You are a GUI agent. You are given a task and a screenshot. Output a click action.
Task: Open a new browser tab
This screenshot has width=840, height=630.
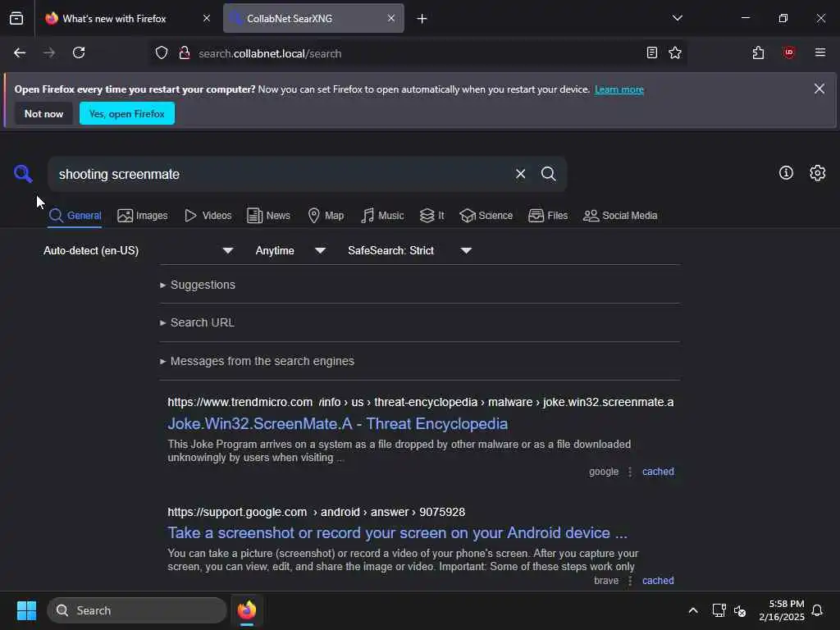click(x=422, y=19)
